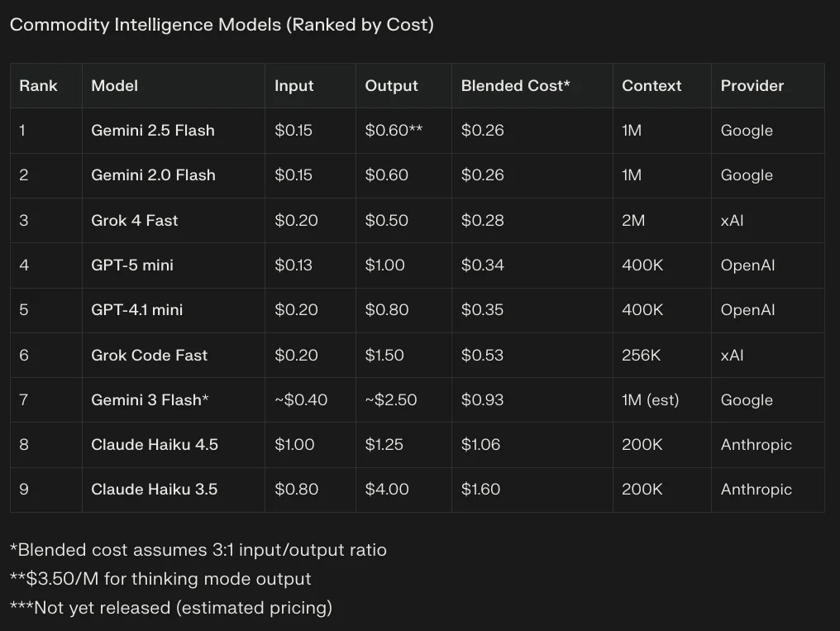Click the Input column header

pos(294,86)
